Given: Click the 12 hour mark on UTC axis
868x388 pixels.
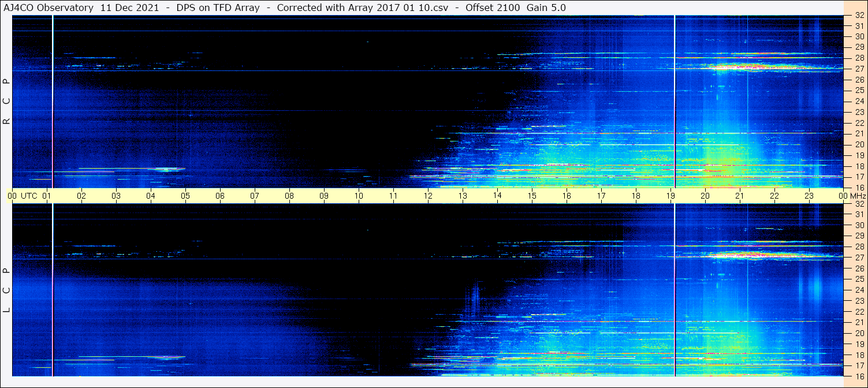Looking at the screenshot, I should coord(428,196).
